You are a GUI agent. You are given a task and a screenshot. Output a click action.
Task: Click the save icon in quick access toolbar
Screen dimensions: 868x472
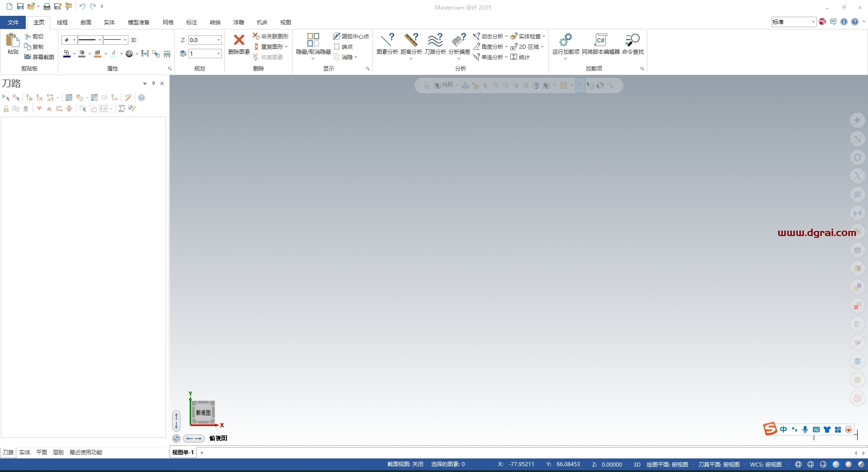click(20, 6)
